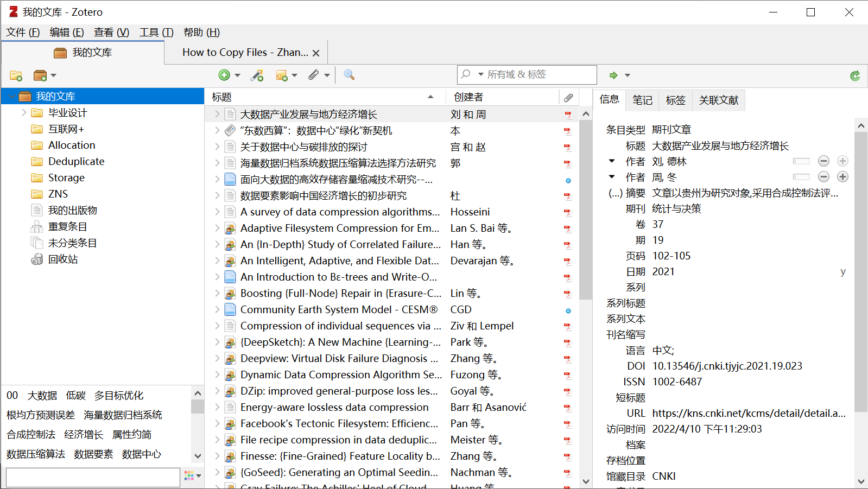Click the tag filter input box

tap(93, 477)
